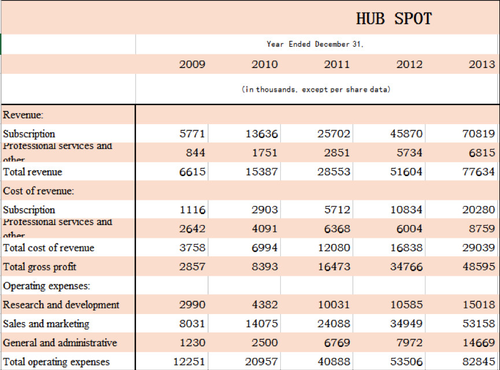500x370 pixels.
Task: Select the 2013 year column header
Action: (482, 64)
